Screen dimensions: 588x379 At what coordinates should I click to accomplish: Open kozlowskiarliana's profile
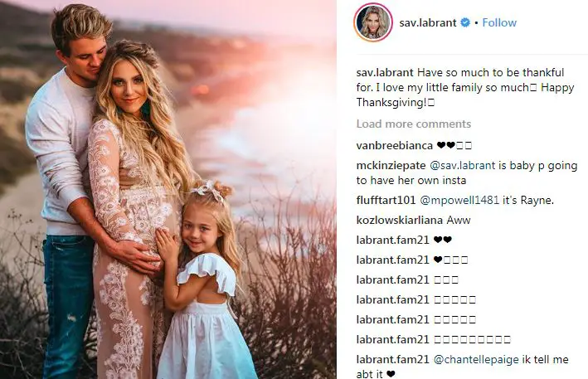point(400,220)
